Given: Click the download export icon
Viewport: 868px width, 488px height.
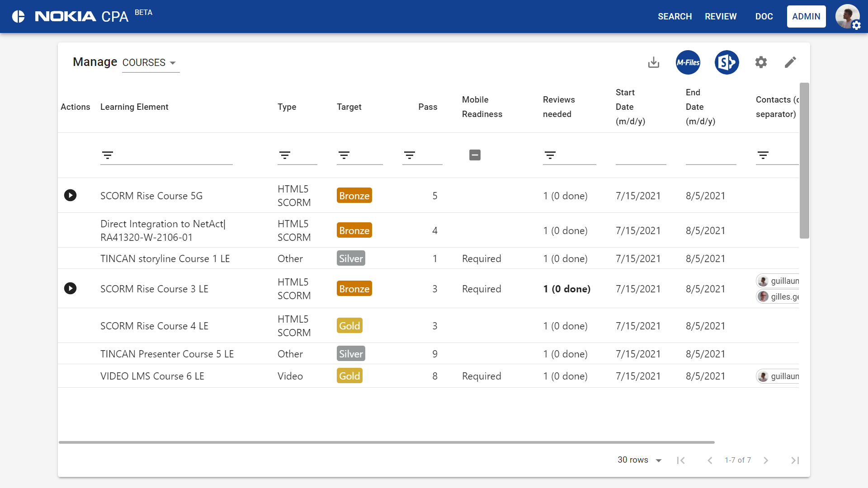Looking at the screenshot, I should pyautogui.click(x=653, y=62).
